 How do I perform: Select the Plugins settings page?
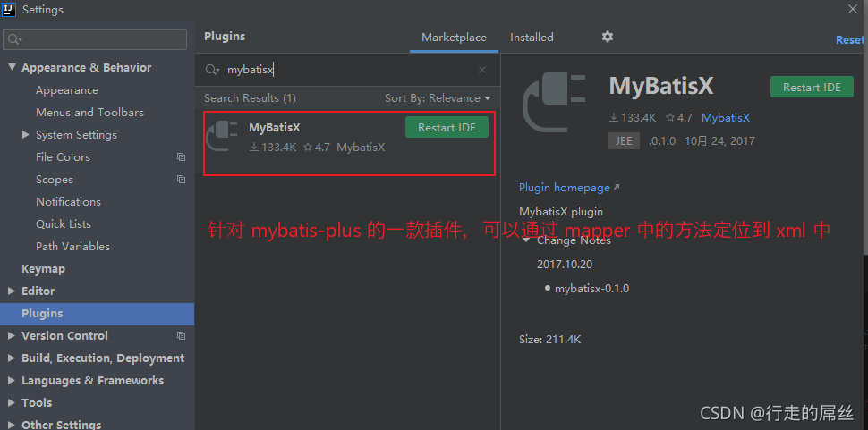[x=97, y=314]
